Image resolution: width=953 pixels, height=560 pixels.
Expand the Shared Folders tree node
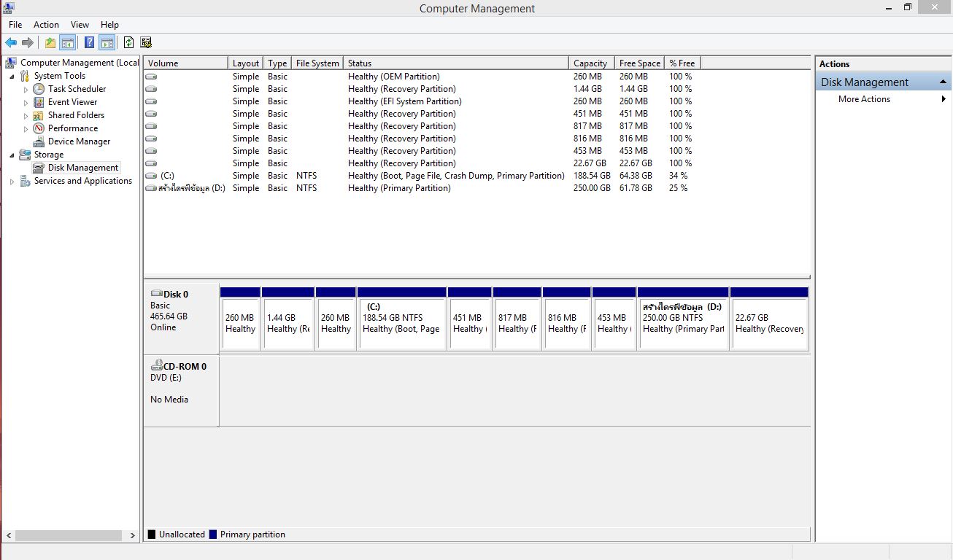(26, 116)
